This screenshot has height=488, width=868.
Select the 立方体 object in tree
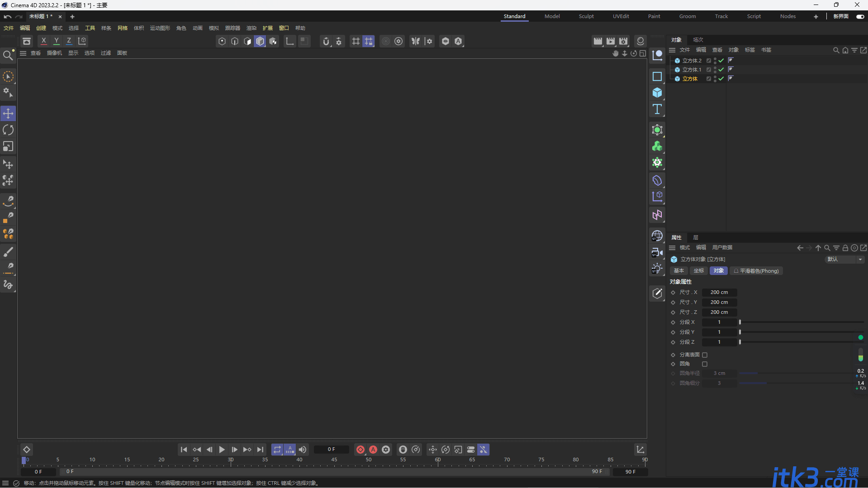tap(690, 79)
